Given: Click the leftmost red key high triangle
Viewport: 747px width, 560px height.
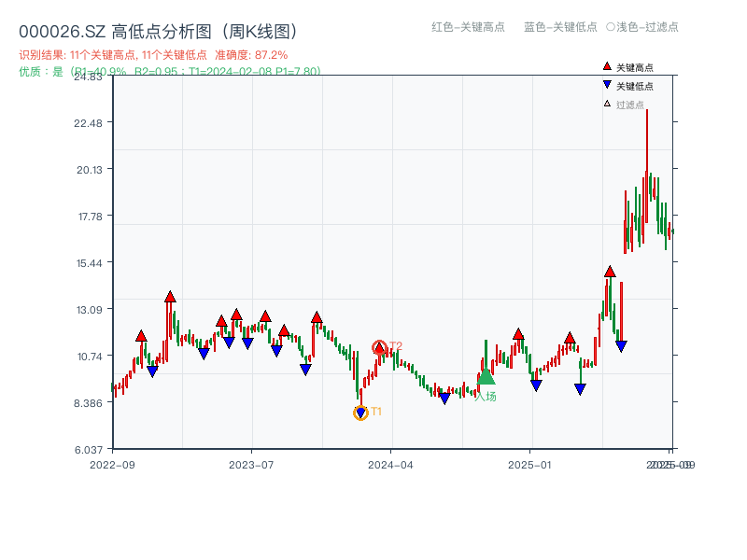Looking at the screenshot, I should coord(141,336).
